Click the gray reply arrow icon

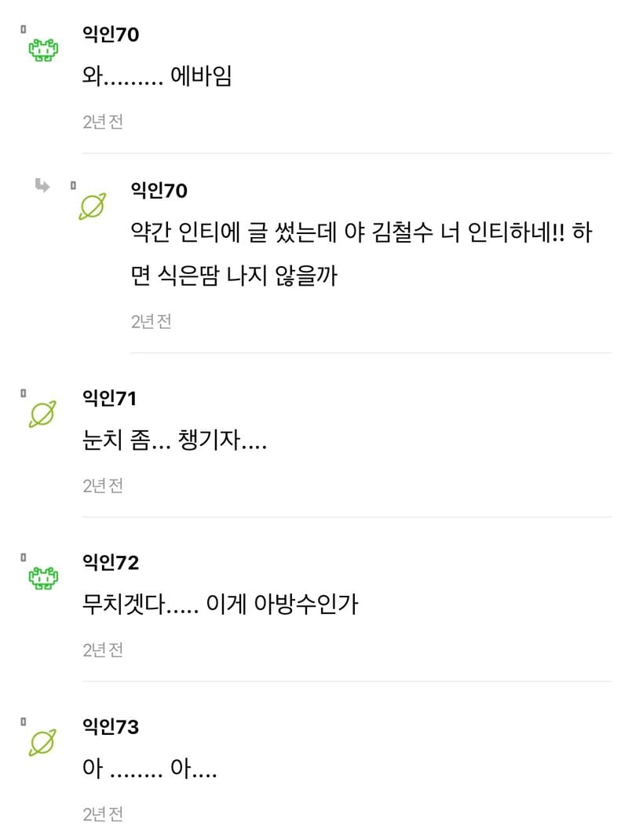point(42,186)
